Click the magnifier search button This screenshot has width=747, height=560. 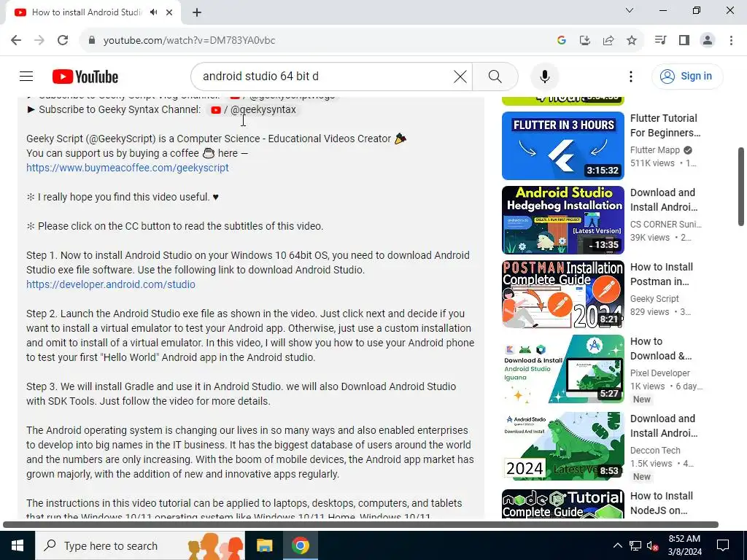tap(495, 76)
